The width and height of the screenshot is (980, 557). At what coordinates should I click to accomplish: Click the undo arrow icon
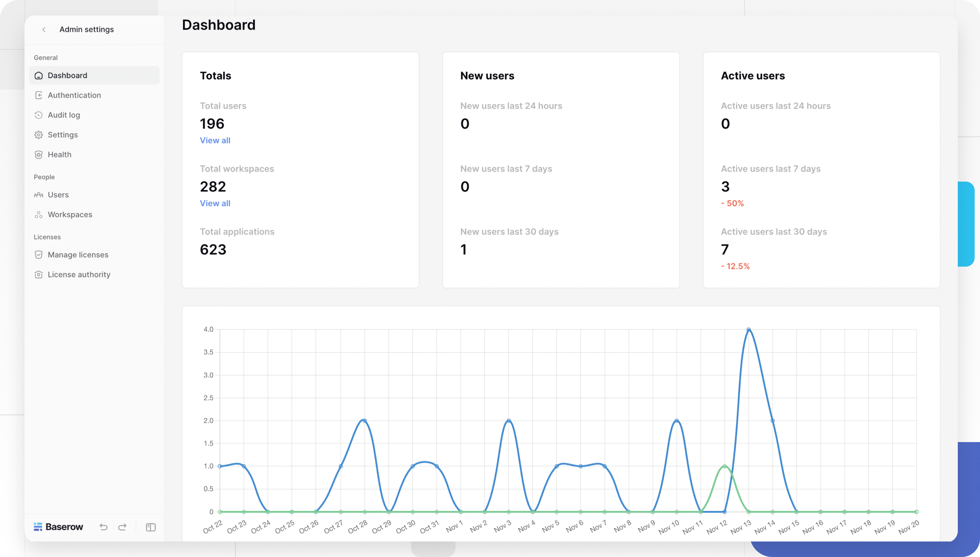tap(103, 527)
